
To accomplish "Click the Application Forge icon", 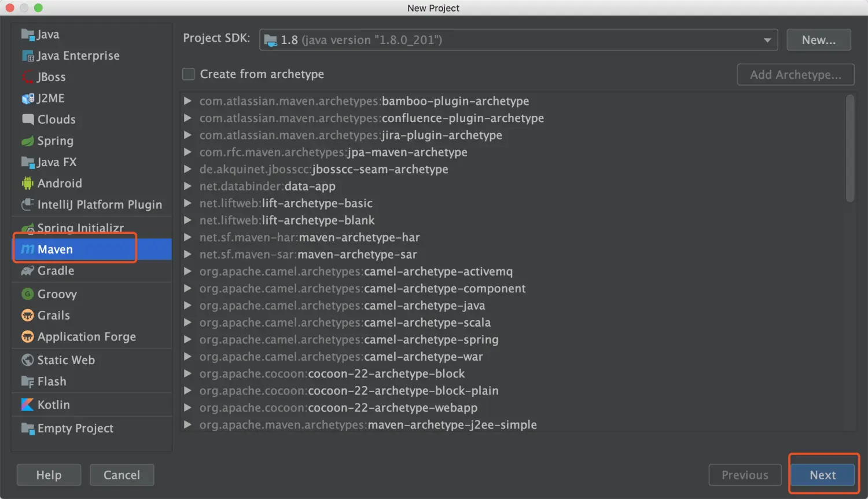I will click(x=28, y=337).
